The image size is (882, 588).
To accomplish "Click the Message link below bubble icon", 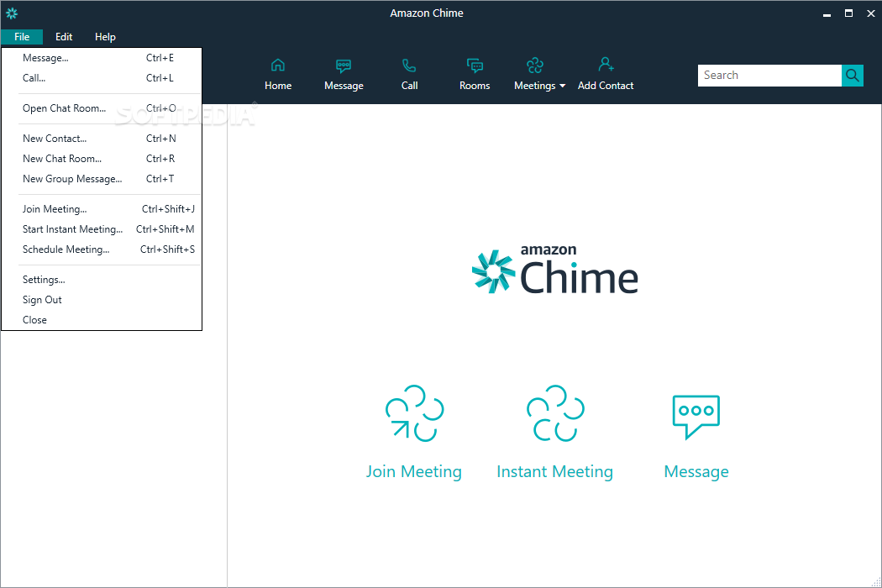I will 696,471.
